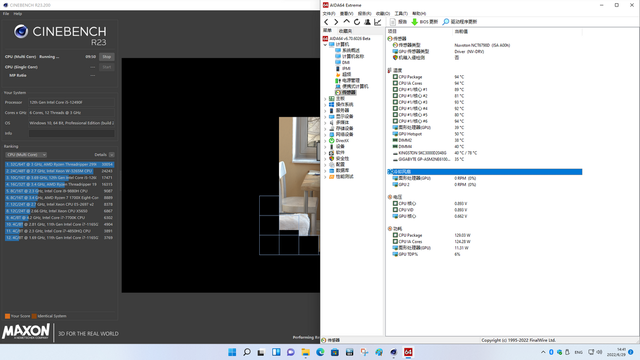Open the Windows Start button
This screenshot has height=360, width=640.
click(x=232, y=352)
